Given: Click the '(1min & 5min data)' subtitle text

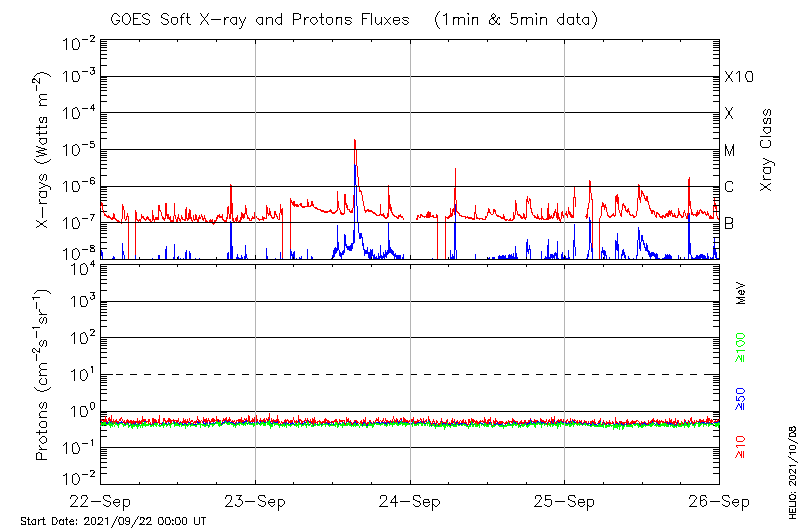Looking at the screenshot, I should click(517, 19).
